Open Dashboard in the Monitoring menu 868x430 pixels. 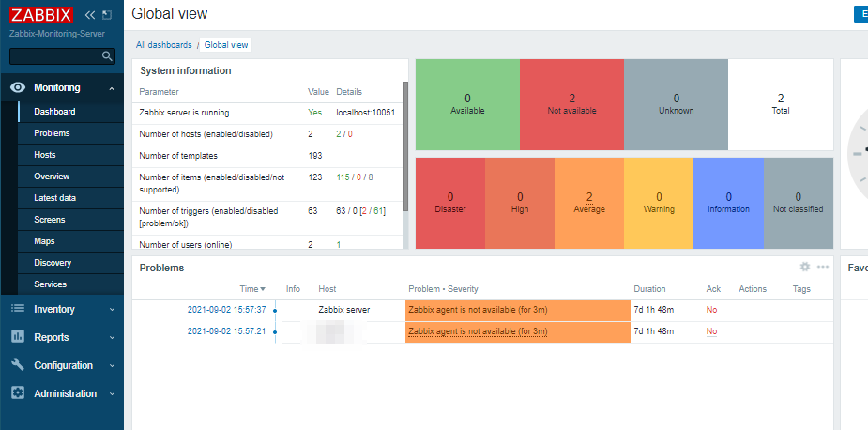click(x=71, y=112)
